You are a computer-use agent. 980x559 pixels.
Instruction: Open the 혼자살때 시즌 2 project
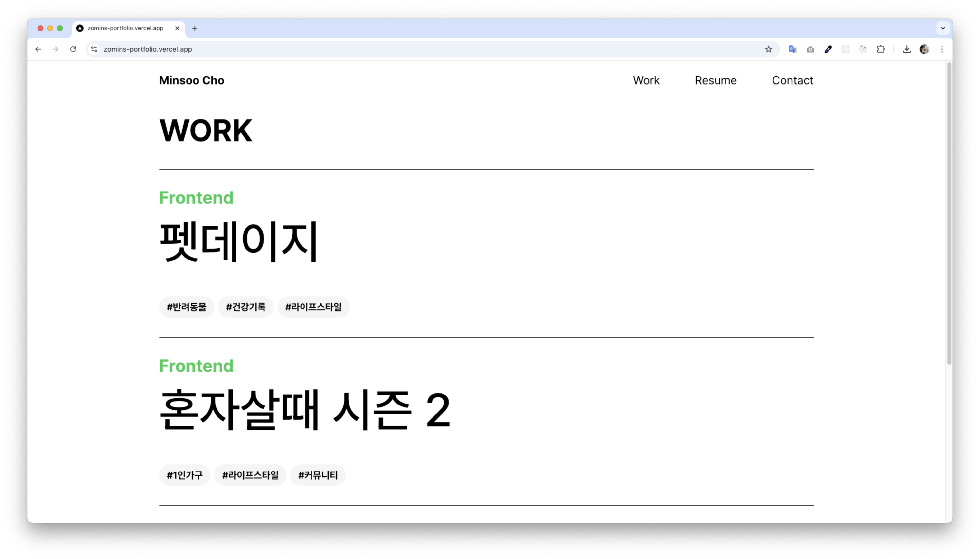pos(305,409)
